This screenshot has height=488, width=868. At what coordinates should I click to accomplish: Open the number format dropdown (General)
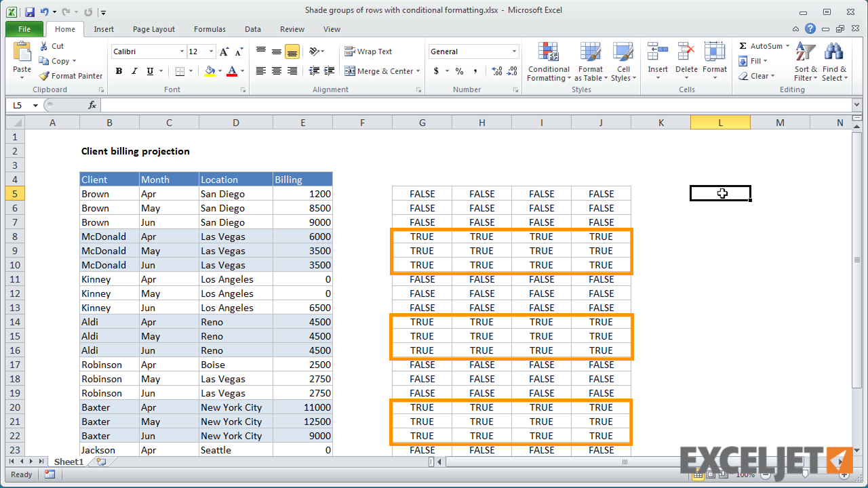(x=515, y=52)
